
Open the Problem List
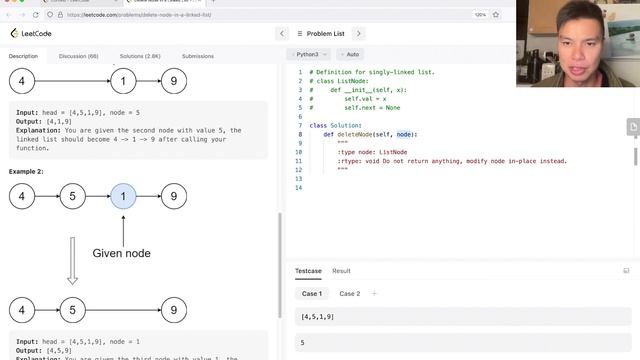pyautogui.click(x=321, y=33)
